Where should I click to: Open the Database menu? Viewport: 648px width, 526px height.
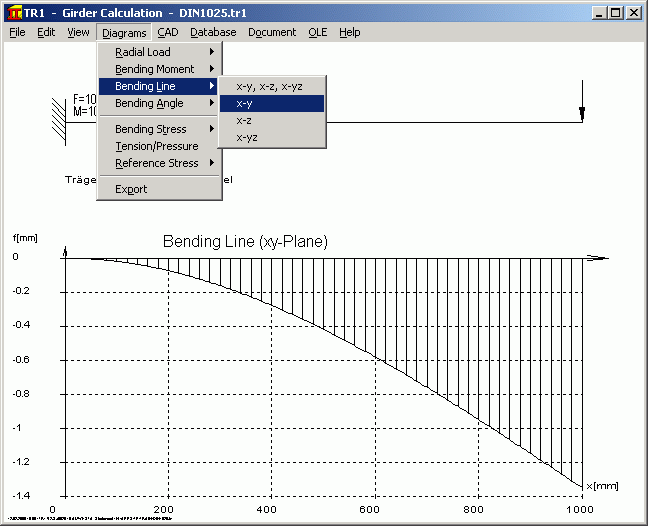213,32
